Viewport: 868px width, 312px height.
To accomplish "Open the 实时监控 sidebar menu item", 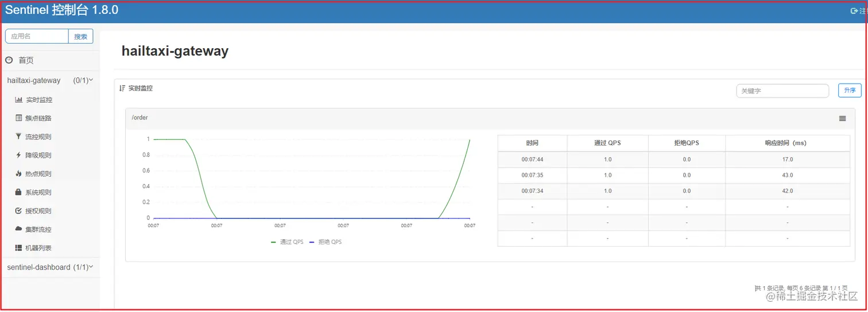I will [34, 100].
